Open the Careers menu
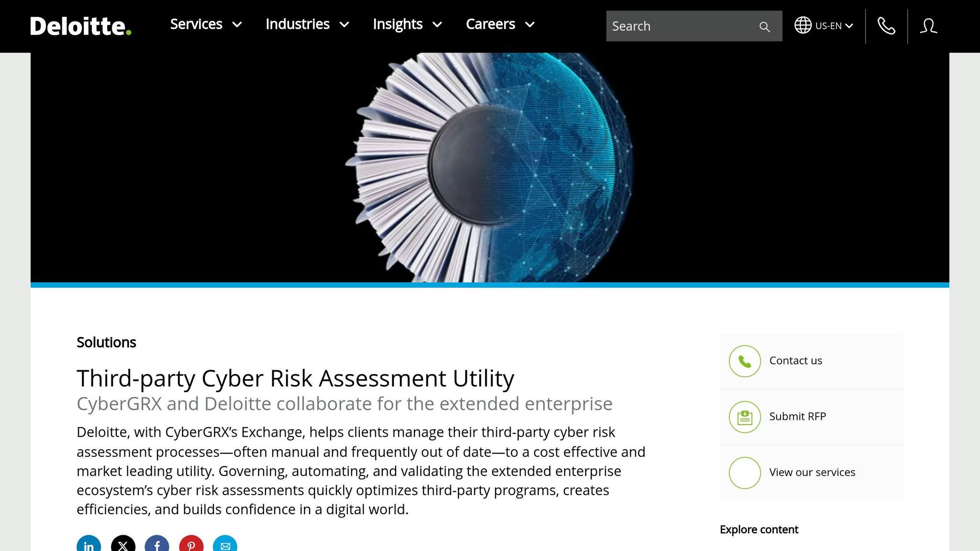 pyautogui.click(x=490, y=24)
